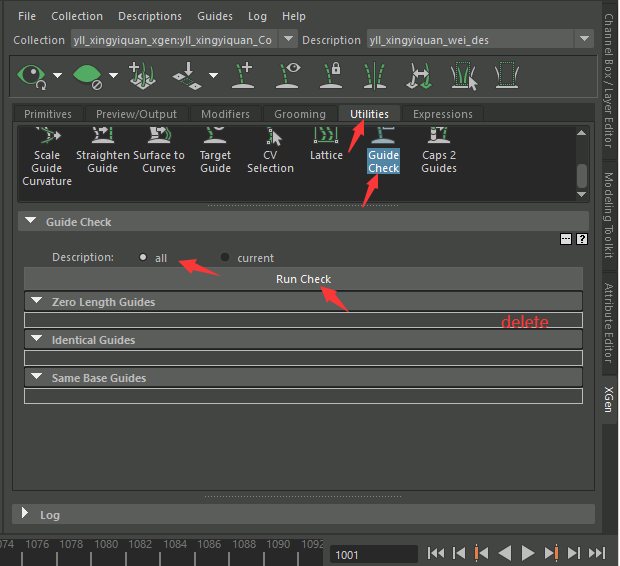Open the Collection dropdown
Image resolution: width=620 pixels, height=566 pixels.
pos(288,39)
